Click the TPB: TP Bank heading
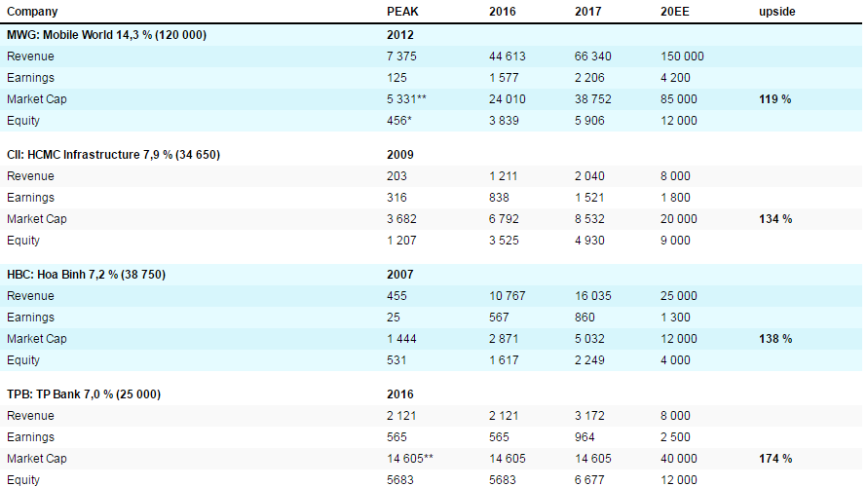This screenshot has width=868, height=487. 84,394
